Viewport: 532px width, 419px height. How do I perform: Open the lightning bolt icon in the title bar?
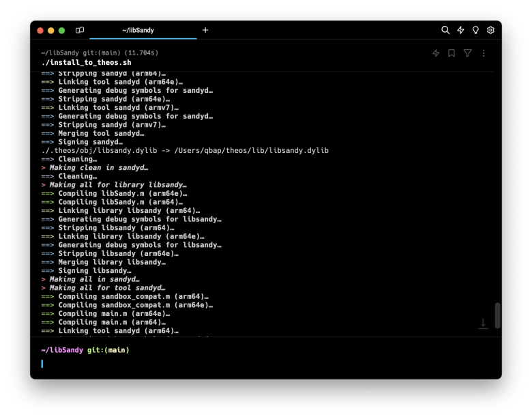pos(460,30)
